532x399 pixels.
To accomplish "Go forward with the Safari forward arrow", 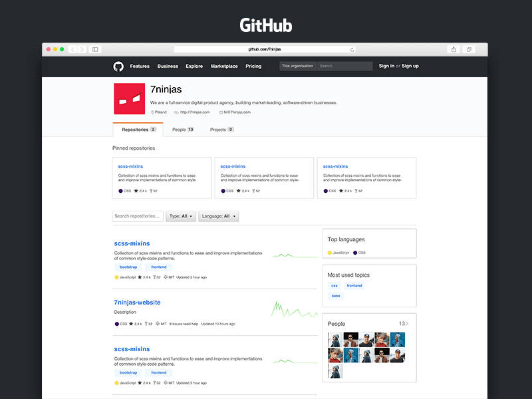I will point(82,49).
